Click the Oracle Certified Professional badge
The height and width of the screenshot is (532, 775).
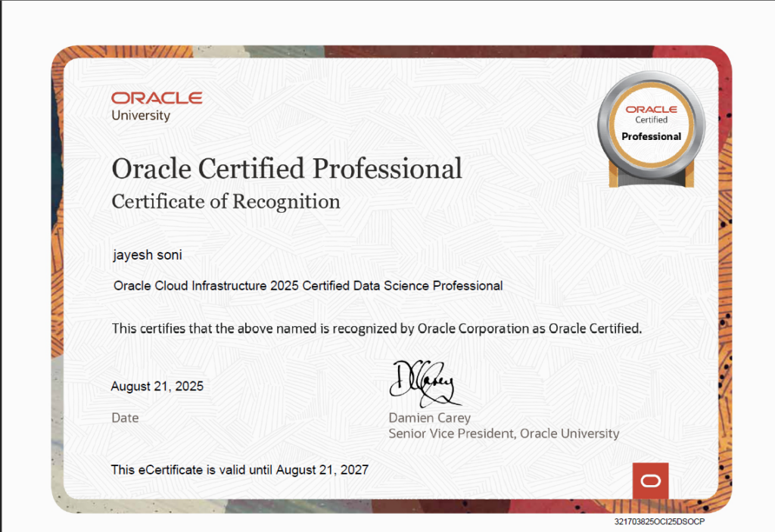[652, 129]
